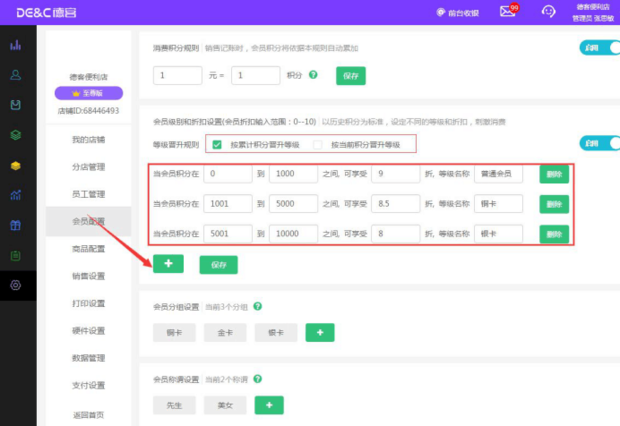Click the level name field 铜卡

click(498, 204)
